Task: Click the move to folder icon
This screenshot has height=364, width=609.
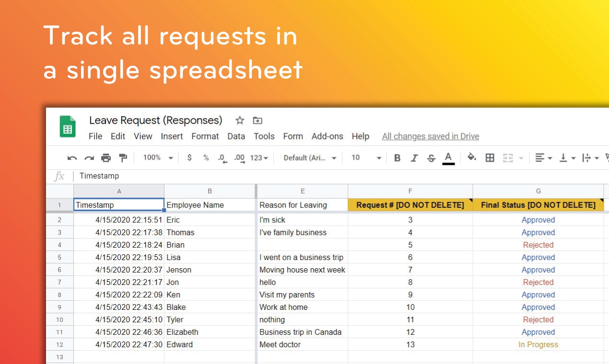Action: pos(258,121)
